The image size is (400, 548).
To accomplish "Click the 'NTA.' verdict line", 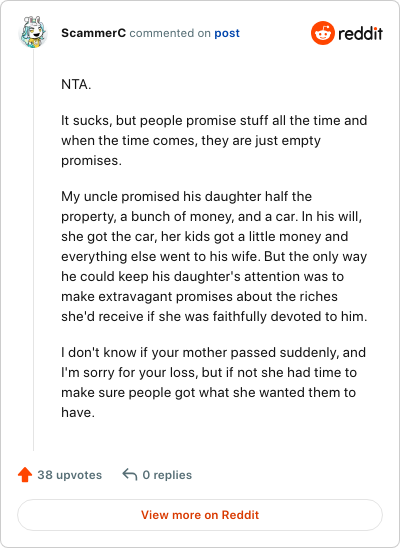I will click(76, 85).
